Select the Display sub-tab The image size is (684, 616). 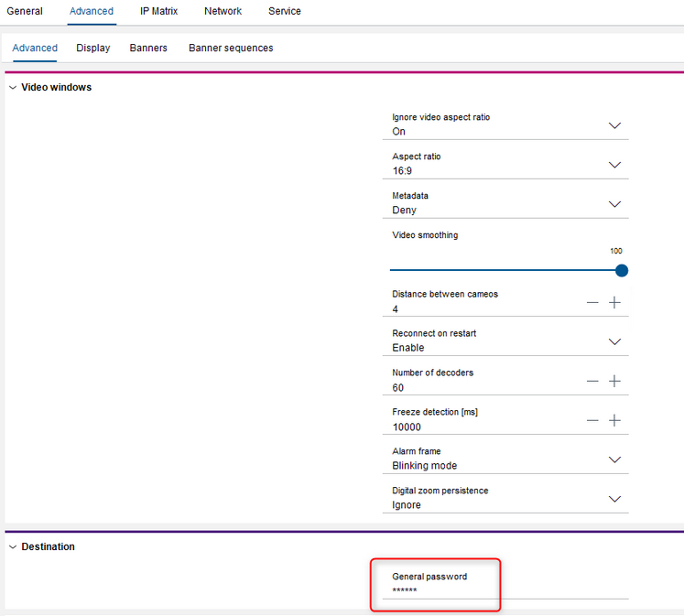(93, 48)
